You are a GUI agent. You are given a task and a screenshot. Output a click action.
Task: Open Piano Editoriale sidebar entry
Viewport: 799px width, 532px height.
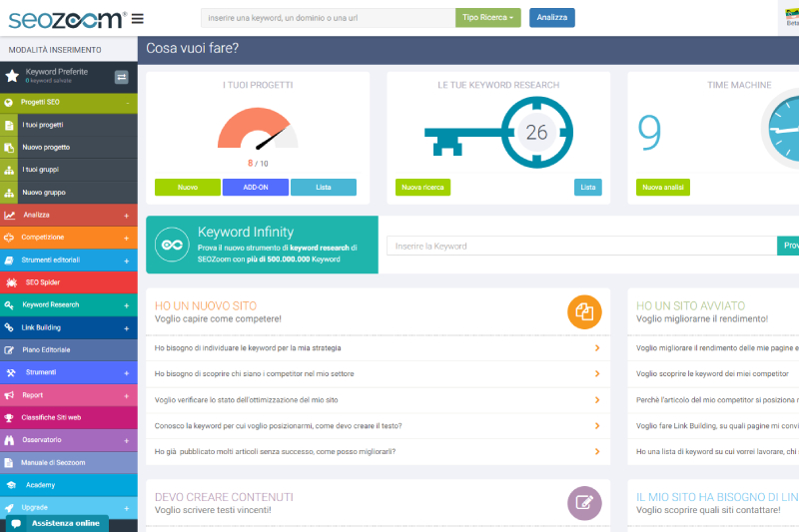tap(69, 350)
